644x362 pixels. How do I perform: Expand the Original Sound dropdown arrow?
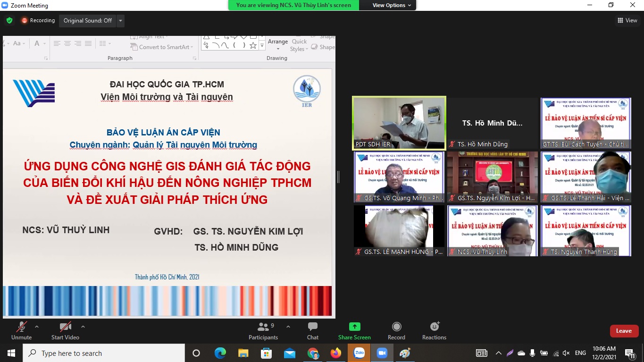pyautogui.click(x=121, y=20)
